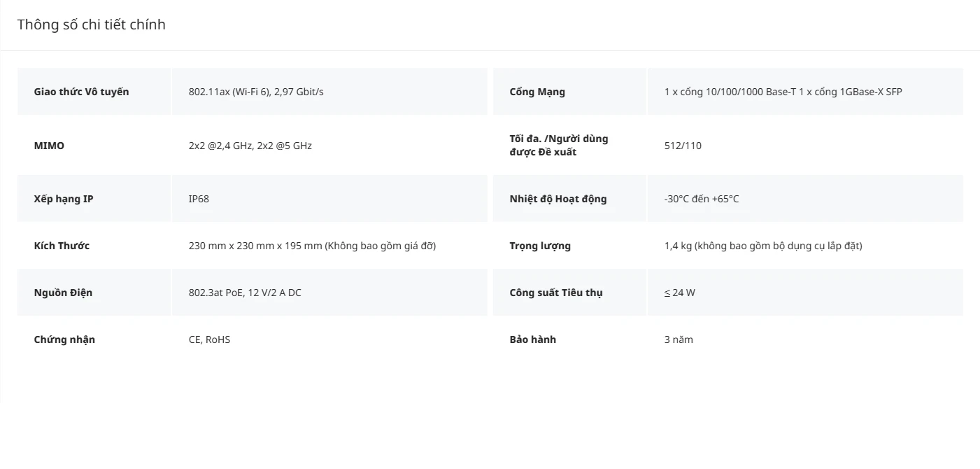Select the 'Công suất Tiêu thụ' label

coord(556,293)
